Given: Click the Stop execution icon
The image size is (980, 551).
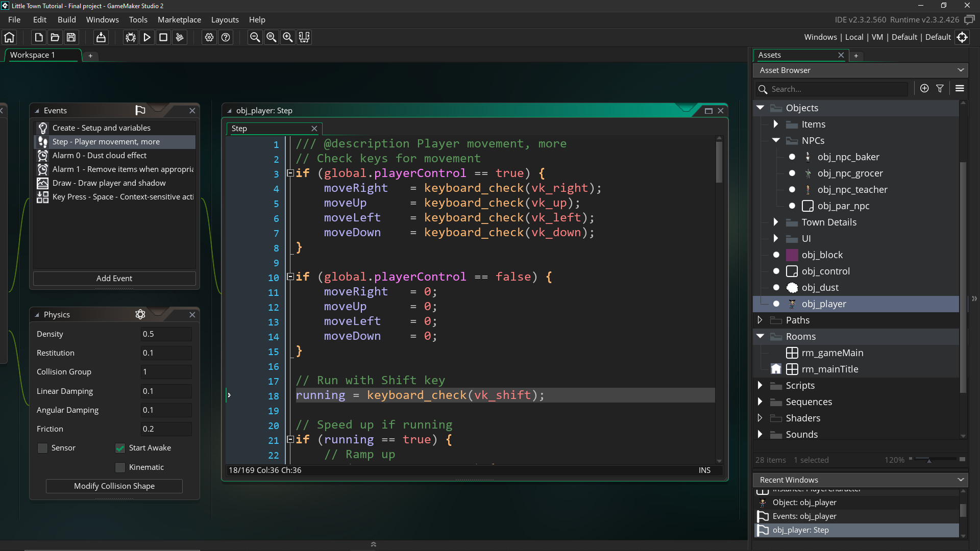Looking at the screenshot, I should point(163,37).
